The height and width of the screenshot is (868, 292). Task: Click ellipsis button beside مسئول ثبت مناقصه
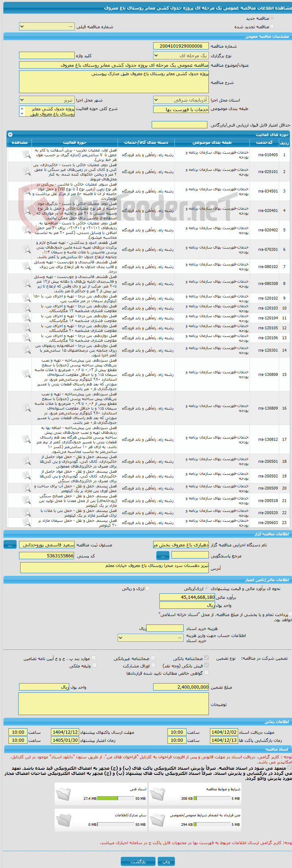(10, 545)
